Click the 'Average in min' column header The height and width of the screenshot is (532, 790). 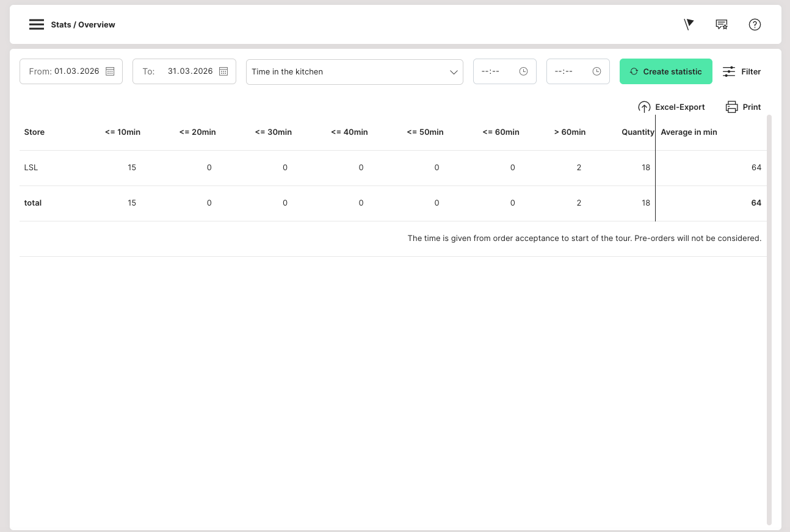[689, 132]
